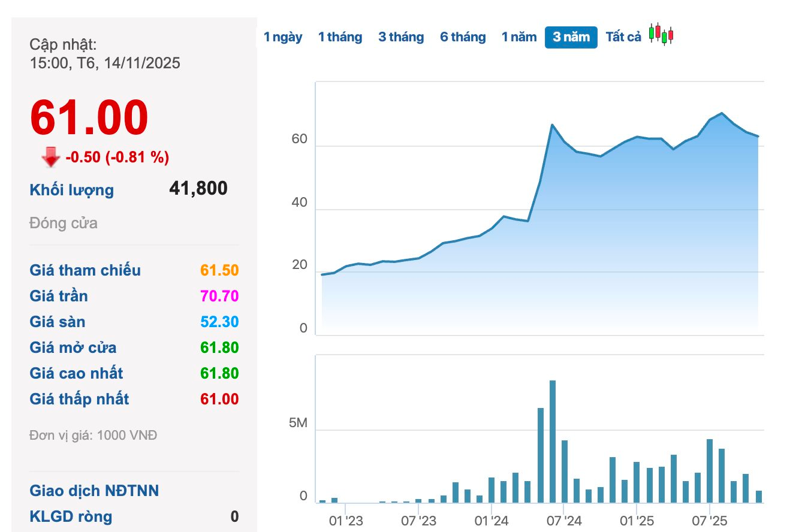Click the large 61.00 current price
Screen dimensions: 802x532
click(89, 118)
